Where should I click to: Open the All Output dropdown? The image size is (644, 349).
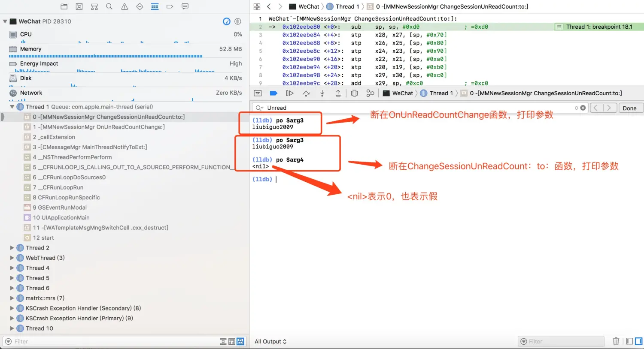pos(270,342)
